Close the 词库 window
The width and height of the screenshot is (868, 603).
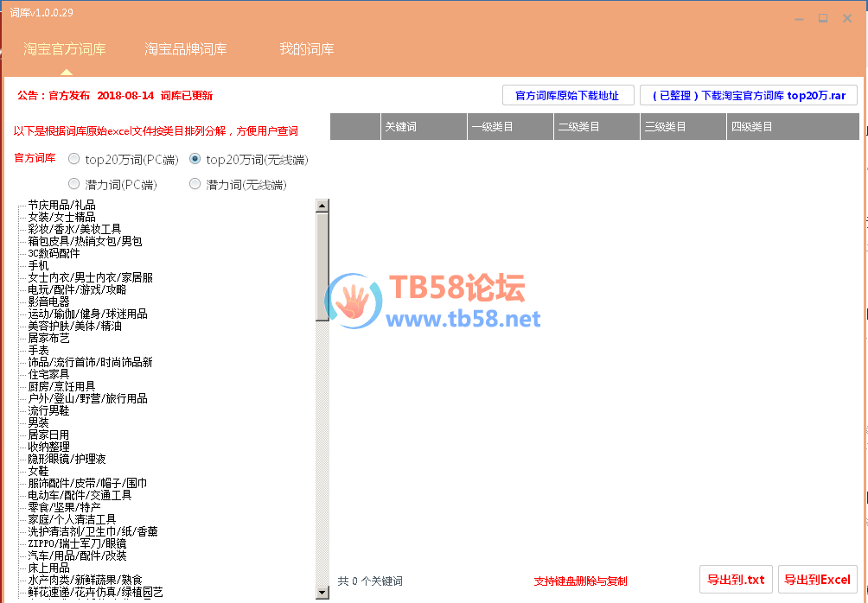point(847,18)
